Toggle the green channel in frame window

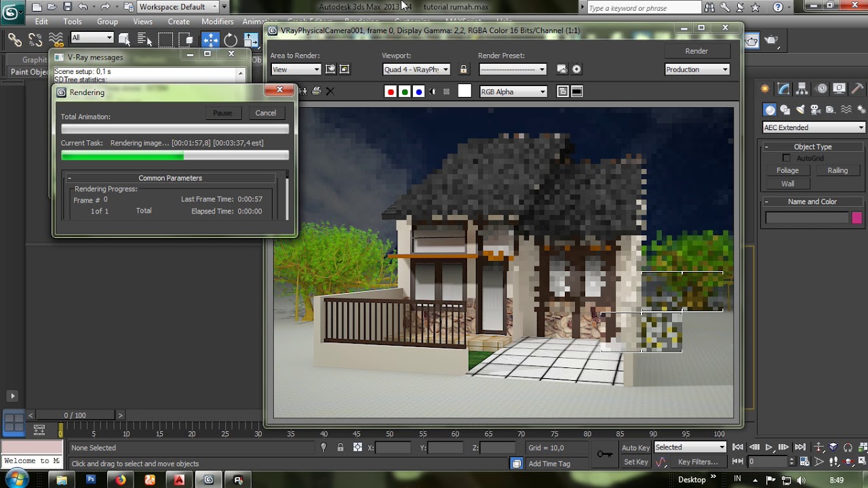(x=405, y=91)
